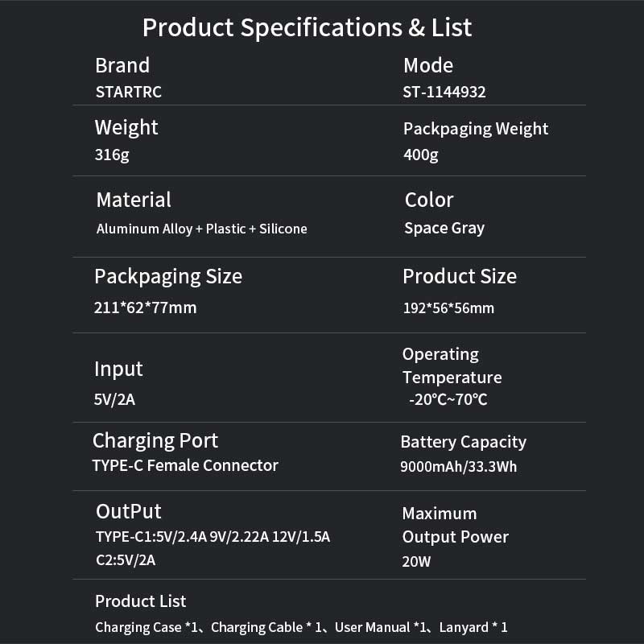The image size is (644, 644).
Task: Select the C2:5V/2A output line
Action: point(125,560)
